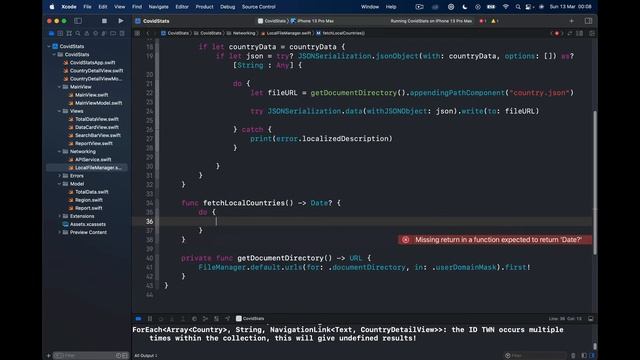
Task: Toggle source-control status filter in navigator footer
Action: point(124,356)
